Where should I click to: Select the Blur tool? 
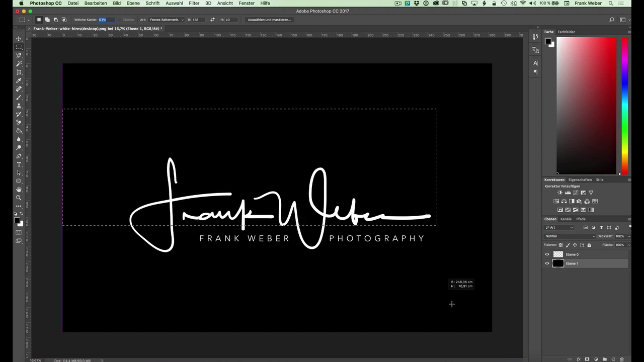pyautogui.click(x=19, y=139)
